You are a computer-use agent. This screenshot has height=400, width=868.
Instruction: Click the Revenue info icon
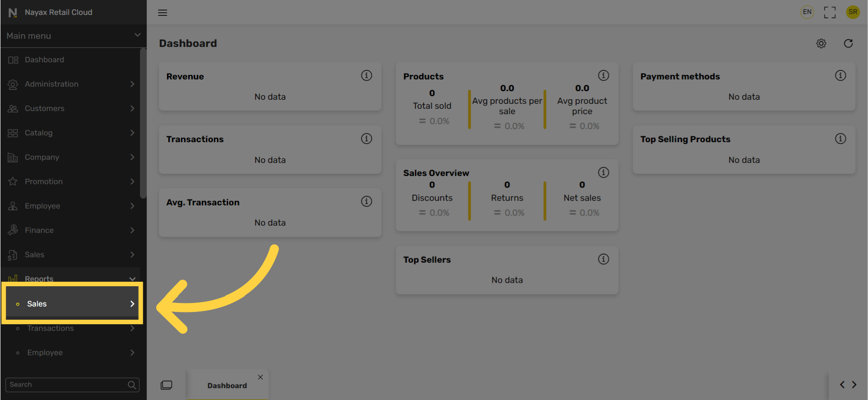click(366, 75)
